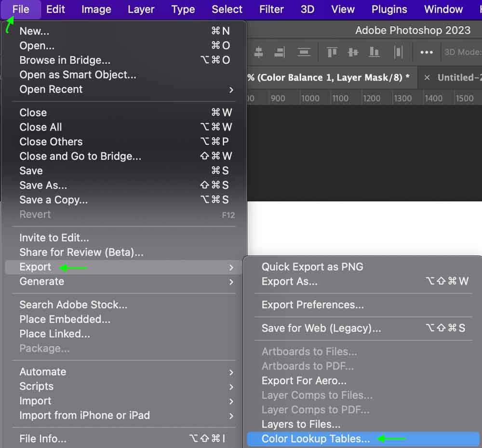Screen dimensions: 482x448
Task: Click Align bottom edges icon
Action: tap(374, 52)
